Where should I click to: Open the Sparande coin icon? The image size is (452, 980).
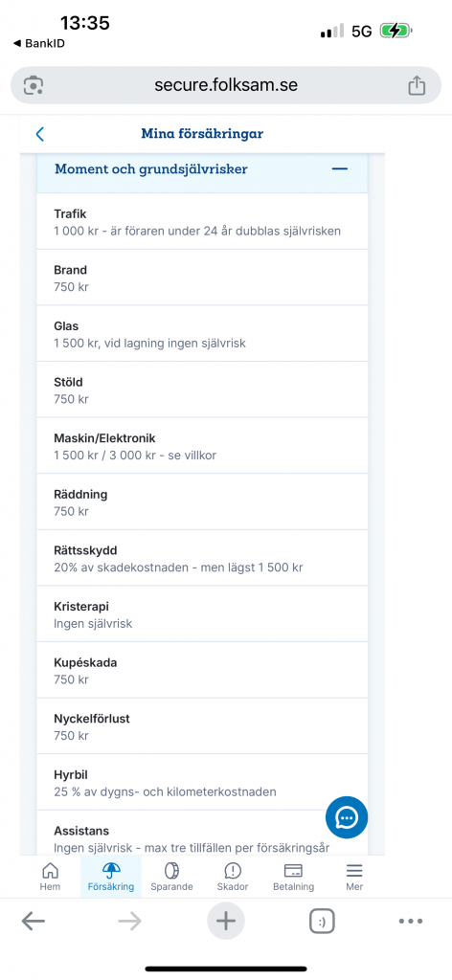tap(171, 877)
